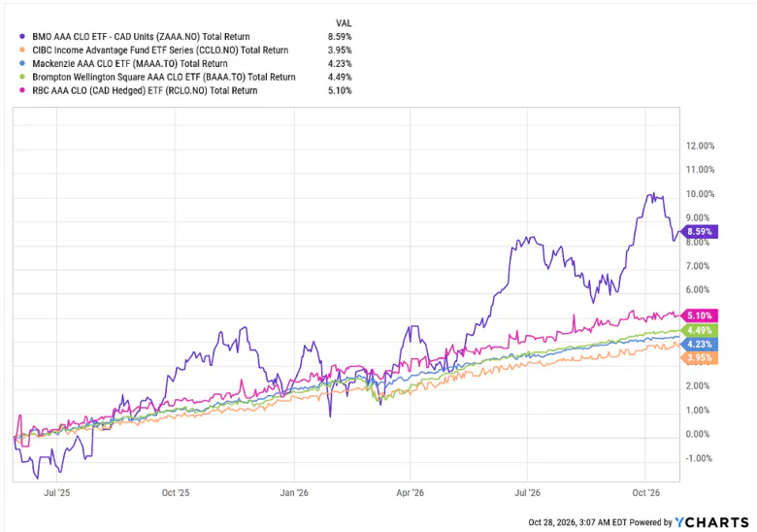
Task: Click the 2.00% y-axis label
Action: [698, 385]
